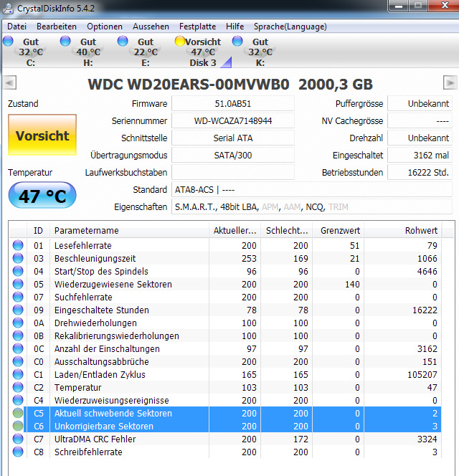Image resolution: width=459 pixels, height=476 pixels.
Task: Click status icon for Rekalibrierungswiederholungen
Action: pyautogui.click(x=18, y=335)
